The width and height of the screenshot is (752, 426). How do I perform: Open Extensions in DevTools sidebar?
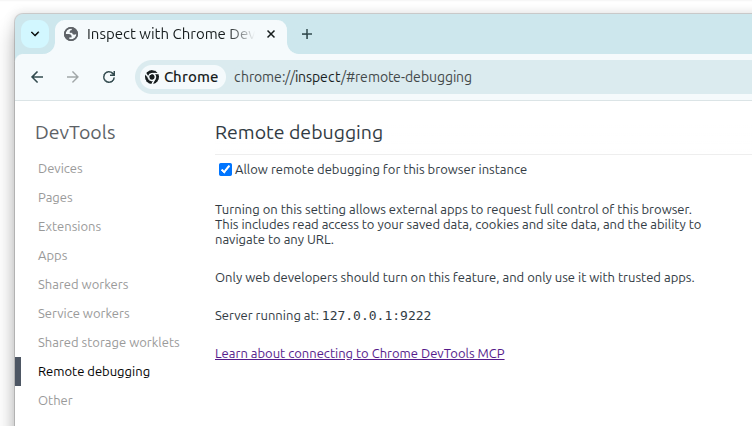click(70, 226)
